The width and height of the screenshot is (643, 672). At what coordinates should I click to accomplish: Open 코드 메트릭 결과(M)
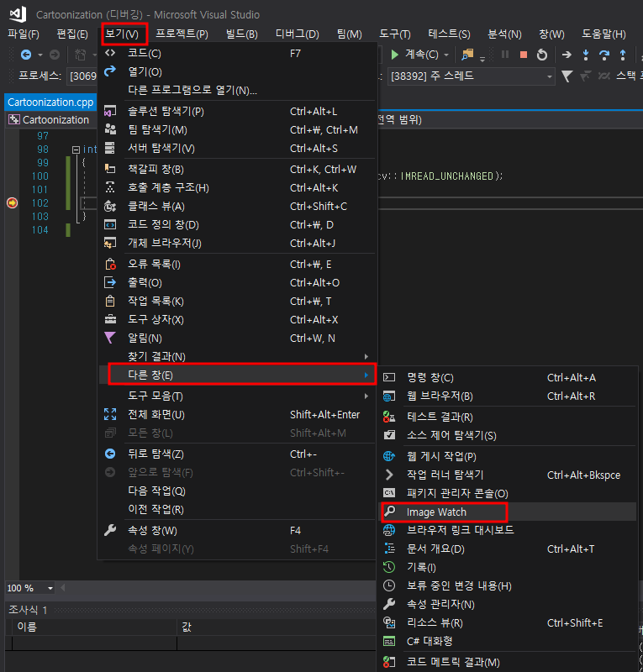coord(508,662)
